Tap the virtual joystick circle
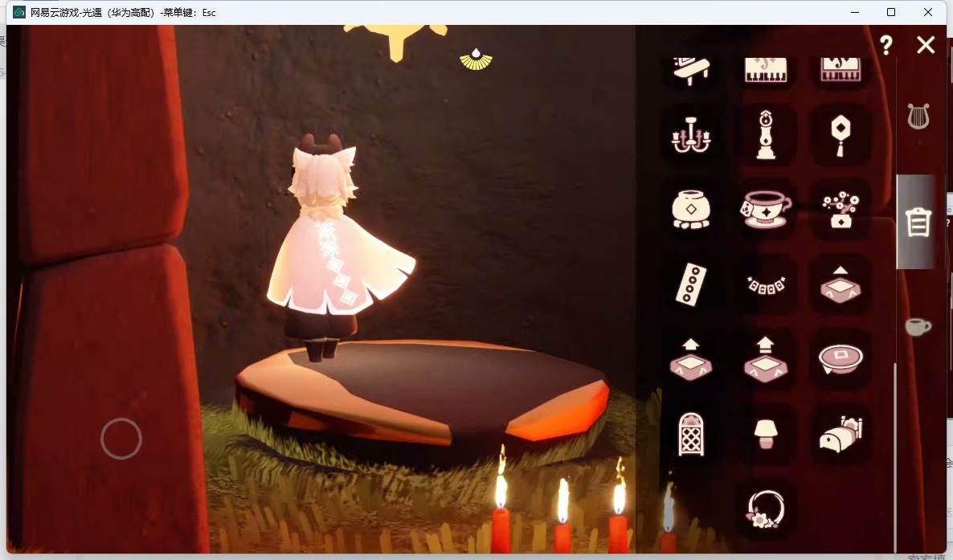This screenshot has height=560, width=953. click(121, 439)
